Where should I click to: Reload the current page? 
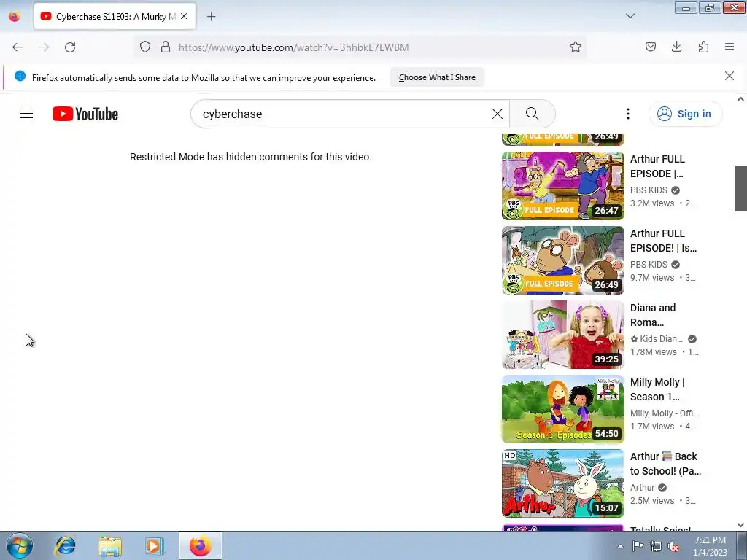[x=70, y=47]
